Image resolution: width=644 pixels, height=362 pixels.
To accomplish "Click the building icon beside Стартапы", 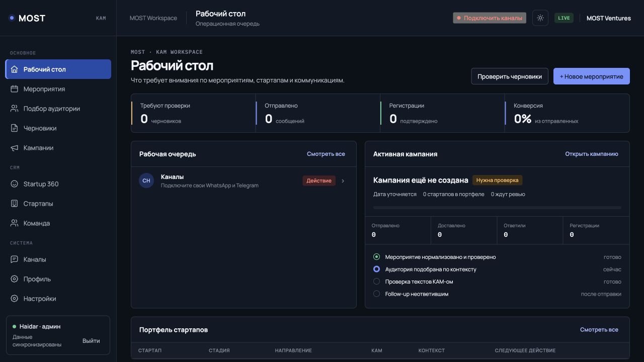I will point(14,204).
